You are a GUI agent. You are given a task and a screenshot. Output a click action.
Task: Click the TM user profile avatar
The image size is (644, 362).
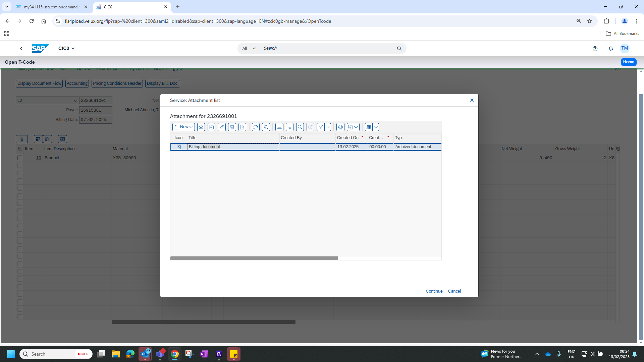(x=625, y=48)
